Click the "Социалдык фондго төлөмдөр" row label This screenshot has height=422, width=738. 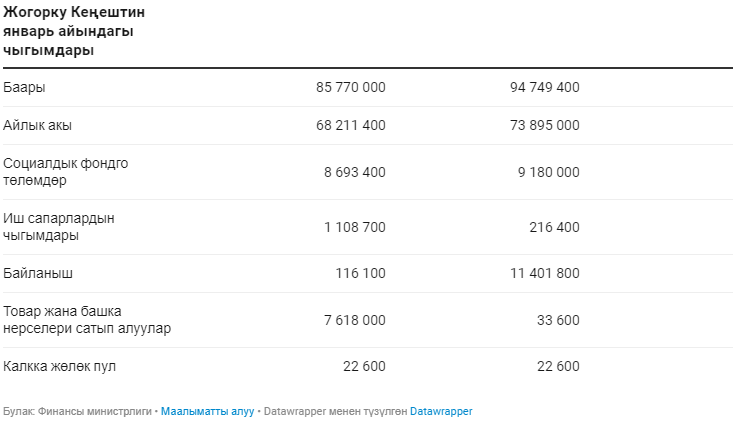point(66,172)
